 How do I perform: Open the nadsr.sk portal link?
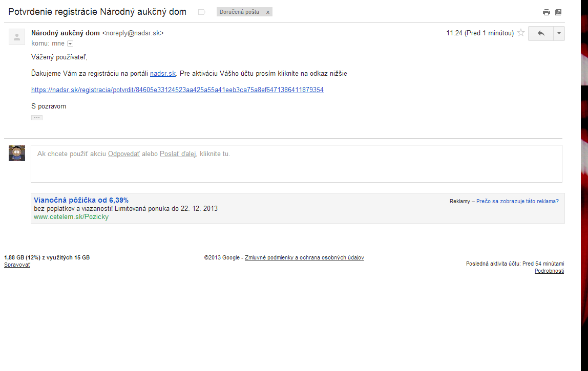coord(163,74)
